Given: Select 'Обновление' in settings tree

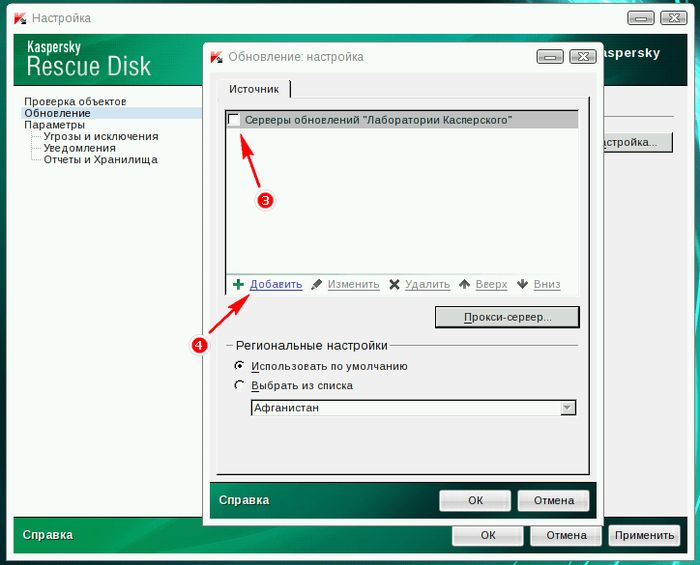Looking at the screenshot, I should (58, 113).
